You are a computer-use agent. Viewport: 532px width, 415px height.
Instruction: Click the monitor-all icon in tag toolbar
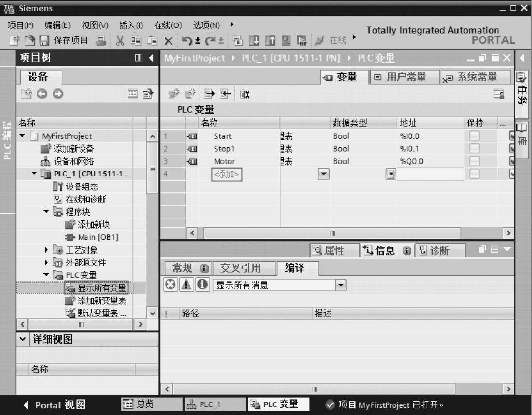pos(245,94)
